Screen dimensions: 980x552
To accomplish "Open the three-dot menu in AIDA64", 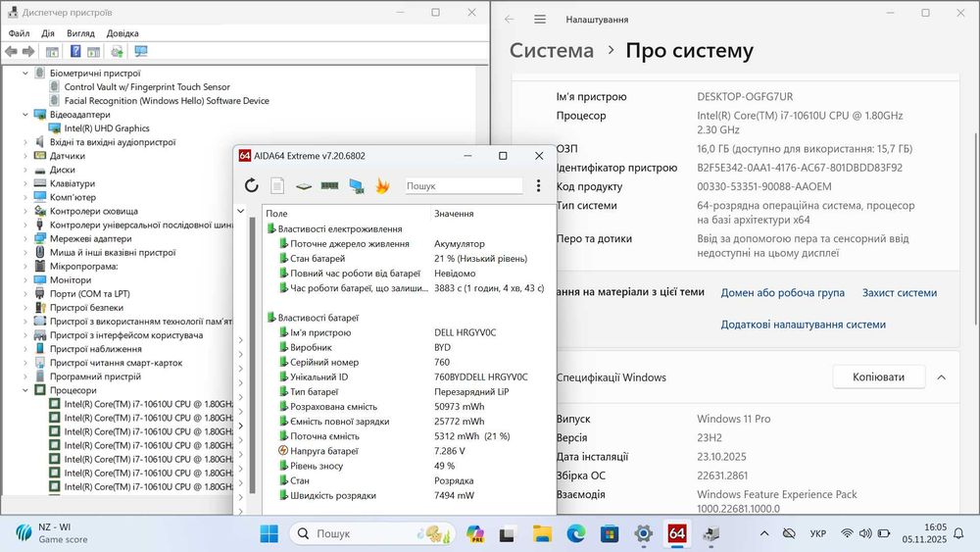I will (x=538, y=185).
